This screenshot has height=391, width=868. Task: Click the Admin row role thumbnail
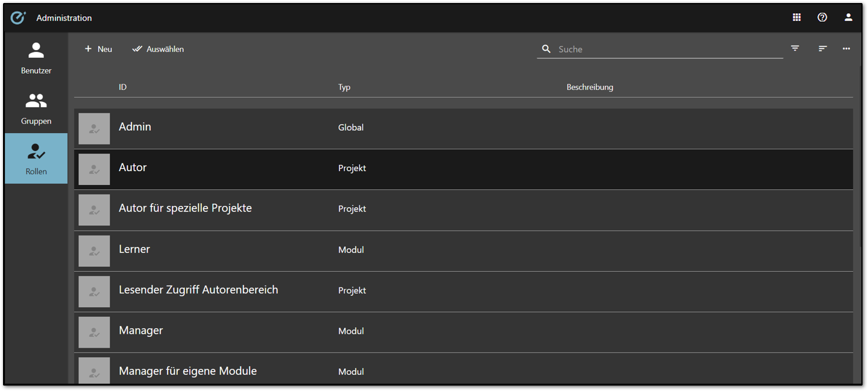94,128
